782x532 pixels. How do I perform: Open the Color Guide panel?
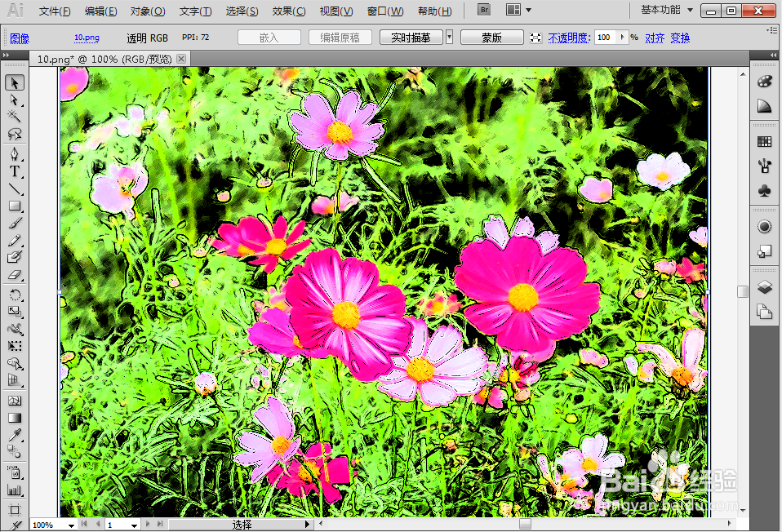point(765,106)
